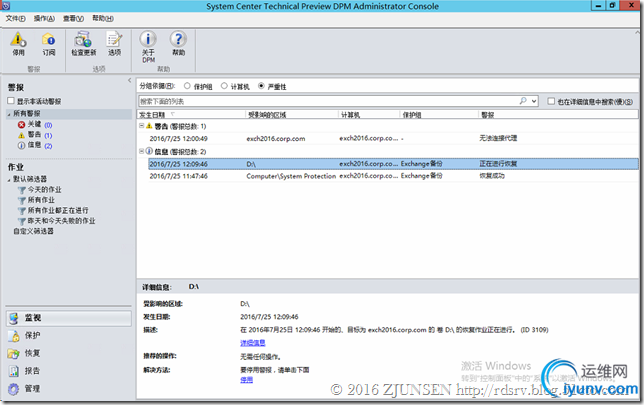This screenshot has width=644, height=405.
Task: Select the D:\ 正在进行恢复 alert row
Action: pyautogui.click(x=393, y=164)
